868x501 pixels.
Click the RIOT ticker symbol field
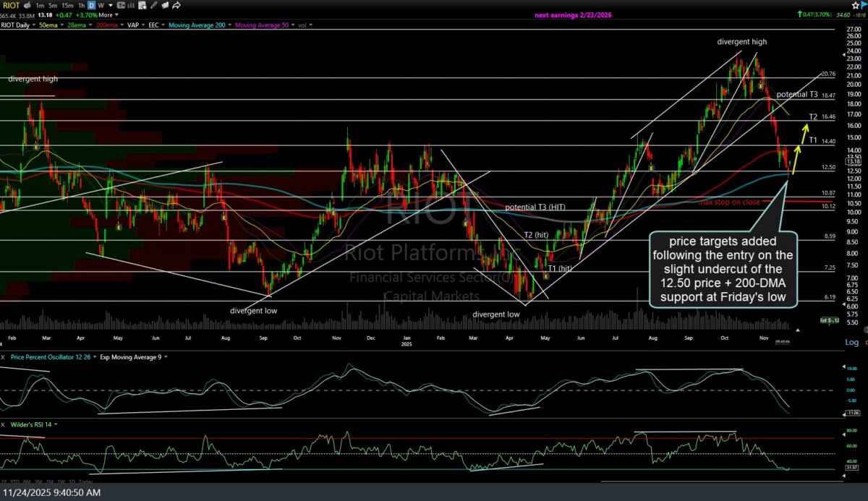tap(11, 6)
